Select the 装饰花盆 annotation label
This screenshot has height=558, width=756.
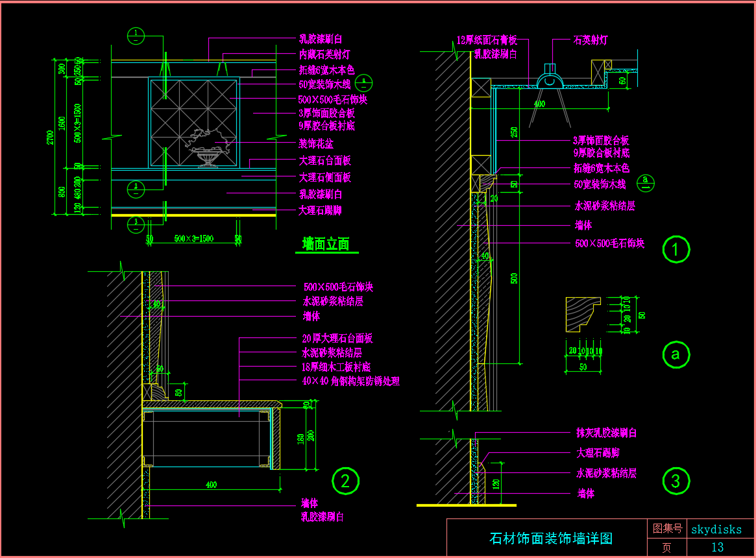pyautogui.click(x=316, y=143)
